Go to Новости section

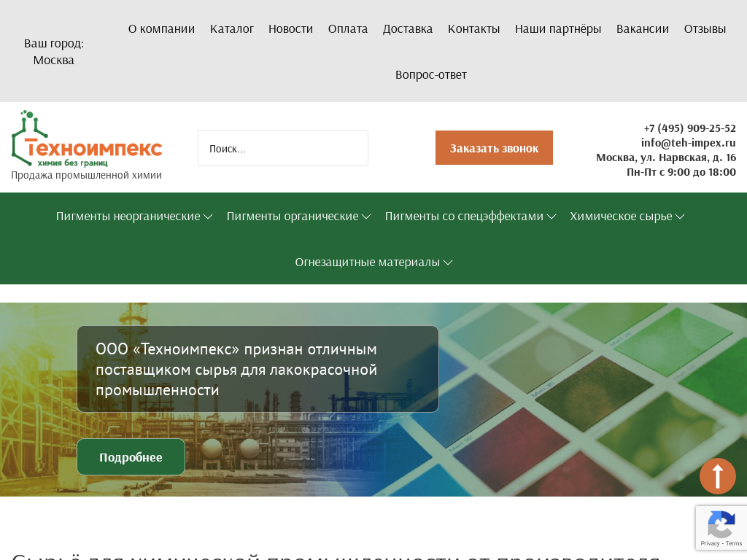290,29
